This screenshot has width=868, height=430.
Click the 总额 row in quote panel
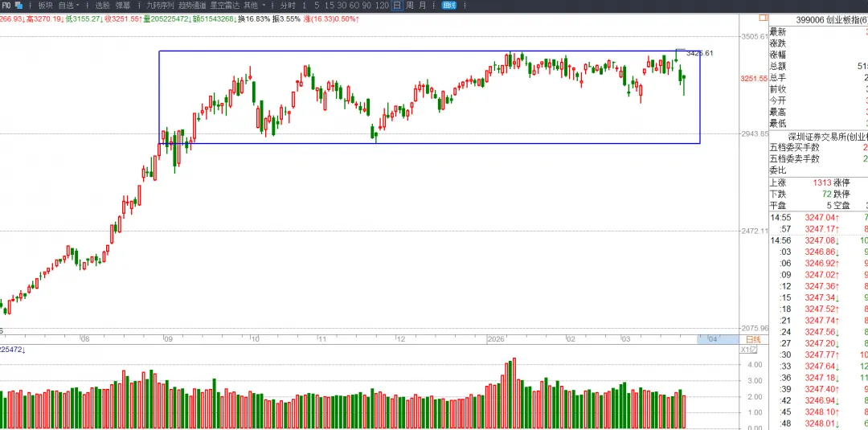[x=819, y=67]
